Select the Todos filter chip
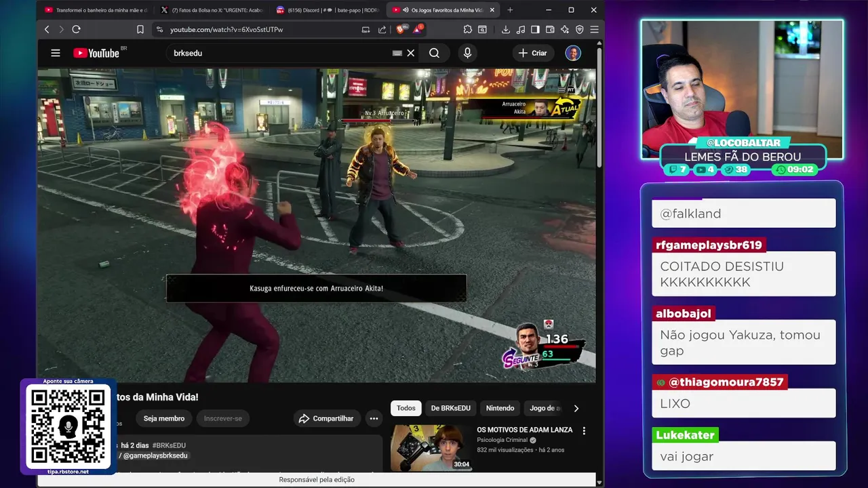 coord(406,408)
